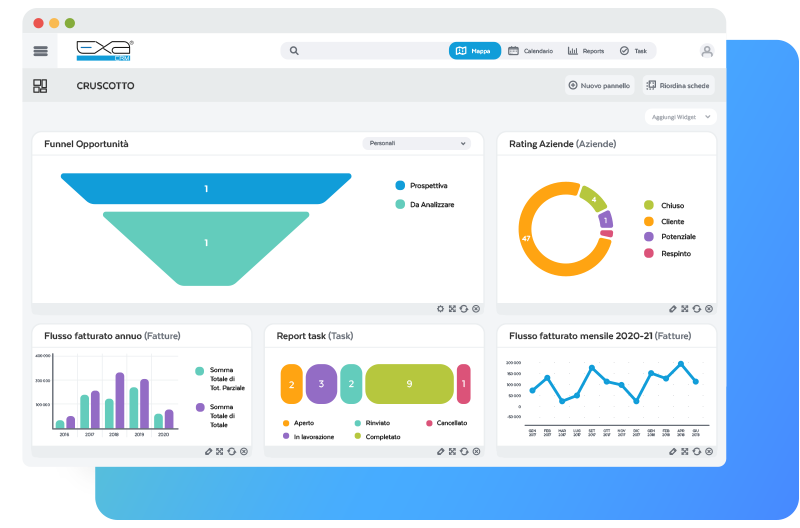Viewport: 800px width, 528px height.
Task: Open the hamburger menu
Action: click(41, 51)
